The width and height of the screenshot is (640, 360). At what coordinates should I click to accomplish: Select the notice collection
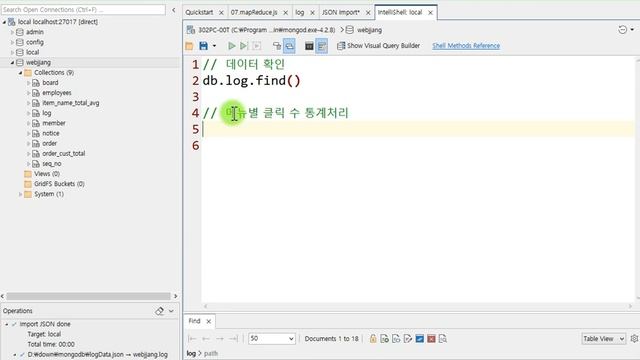[x=51, y=133]
